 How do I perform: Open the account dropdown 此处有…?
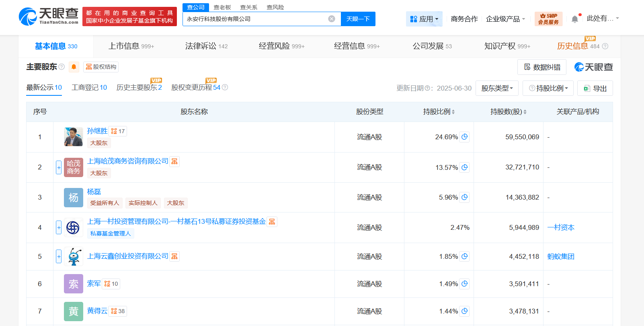coord(603,19)
